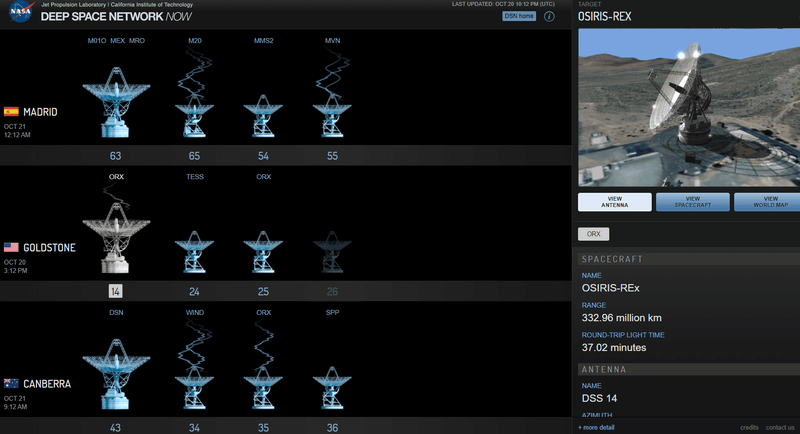Click the MMS2 spacecraft label
The image size is (800, 434).
[264, 40]
